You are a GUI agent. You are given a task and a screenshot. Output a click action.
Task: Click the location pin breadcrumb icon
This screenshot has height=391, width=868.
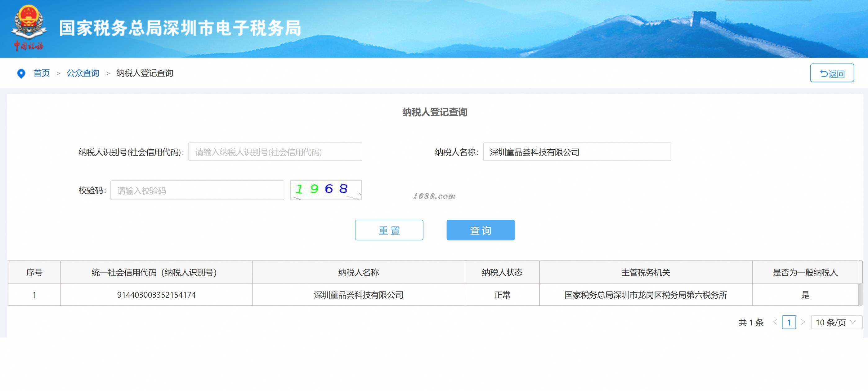point(21,73)
